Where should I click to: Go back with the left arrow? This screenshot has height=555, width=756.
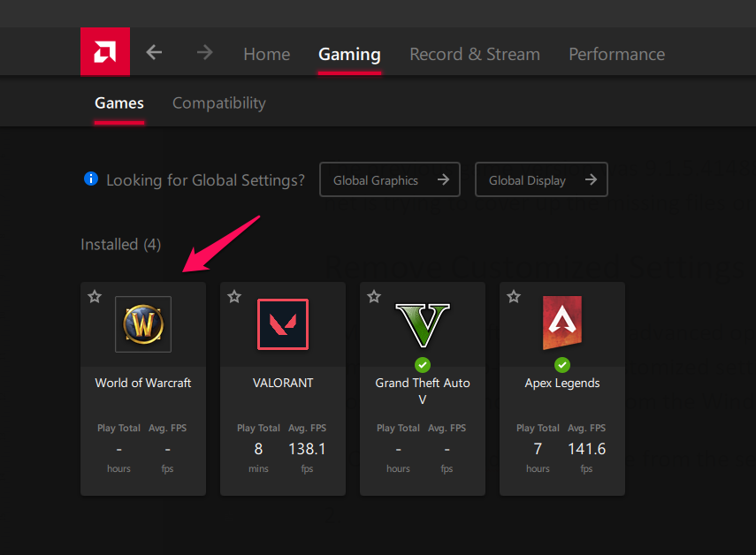154,52
